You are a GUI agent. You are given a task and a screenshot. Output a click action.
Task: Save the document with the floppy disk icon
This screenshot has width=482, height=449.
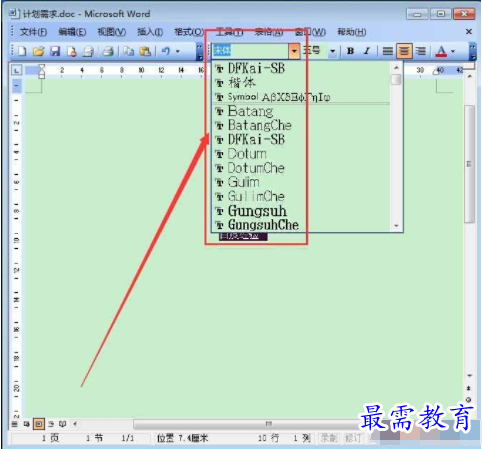pyautogui.click(x=55, y=51)
